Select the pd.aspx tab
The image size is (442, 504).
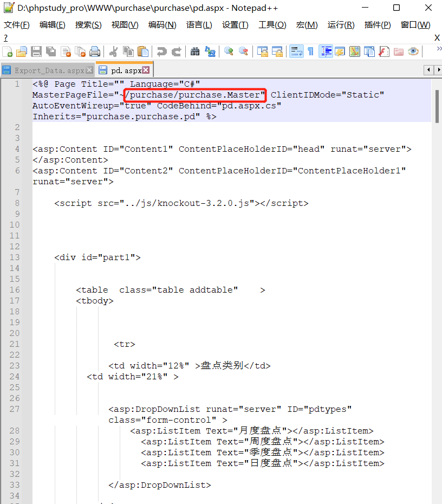tap(125, 70)
